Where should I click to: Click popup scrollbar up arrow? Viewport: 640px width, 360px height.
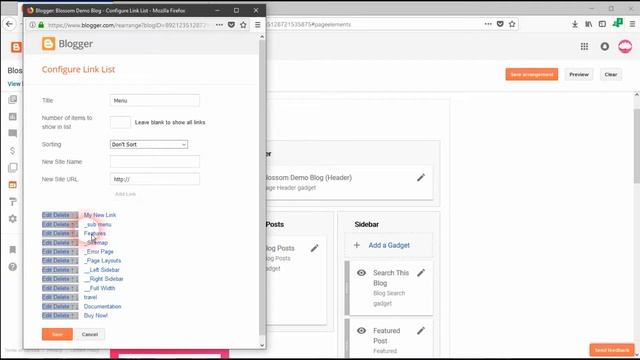pyautogui.click(x=262, y=37)
